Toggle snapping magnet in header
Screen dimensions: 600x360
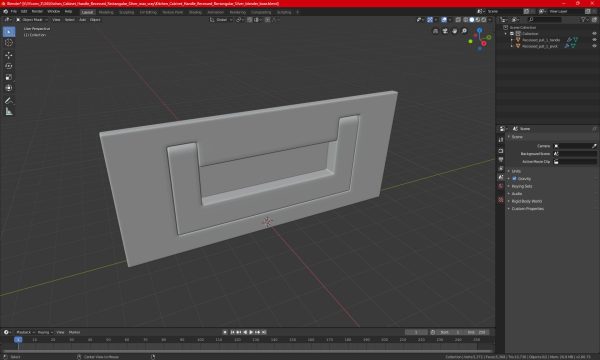[249, 20]
